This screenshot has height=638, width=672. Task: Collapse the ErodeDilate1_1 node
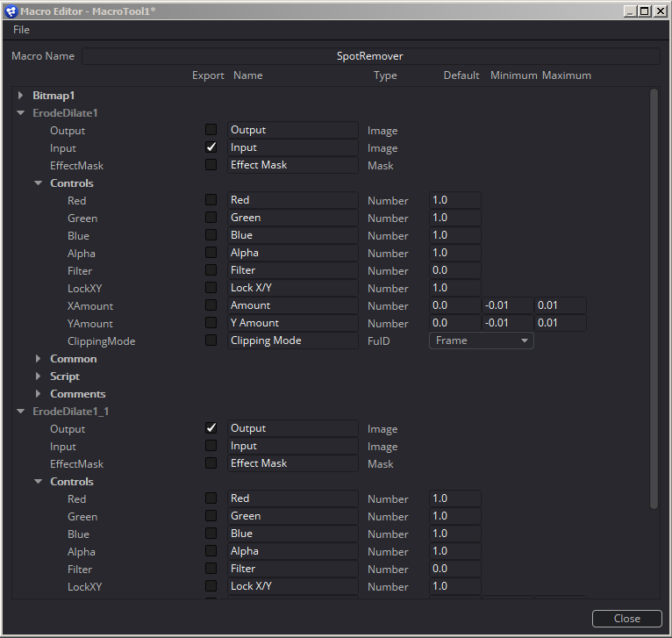tap(21, 412)
